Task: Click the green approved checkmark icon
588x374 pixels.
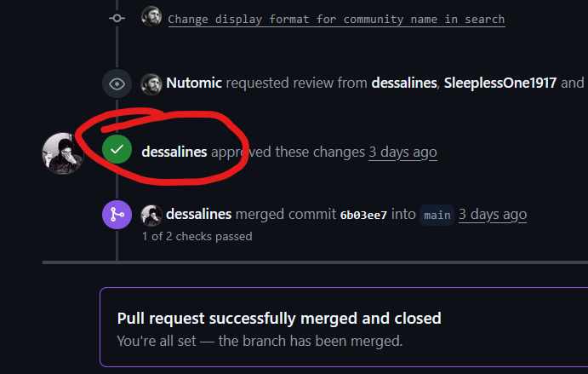Action: coord(117,149)
